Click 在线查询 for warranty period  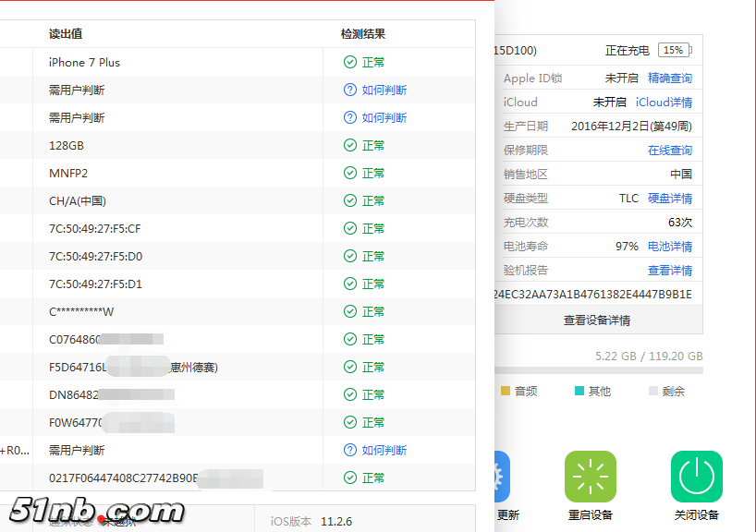click(669, 151)
